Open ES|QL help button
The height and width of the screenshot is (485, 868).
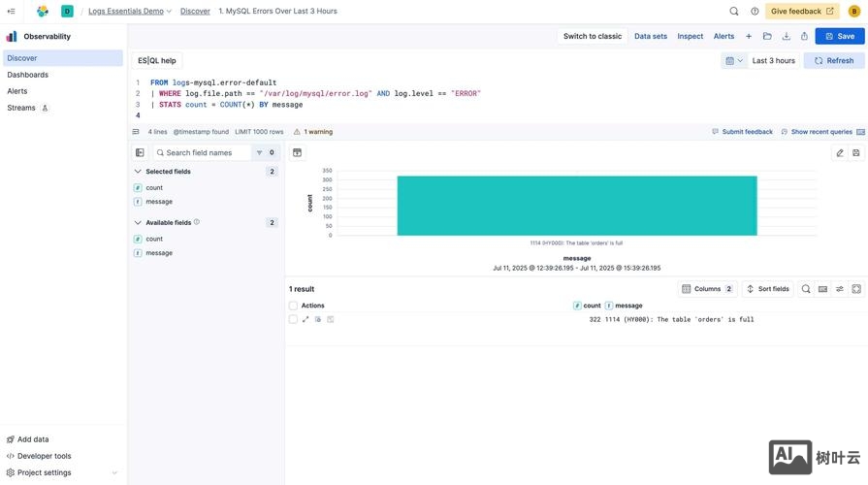pos(157,61)
